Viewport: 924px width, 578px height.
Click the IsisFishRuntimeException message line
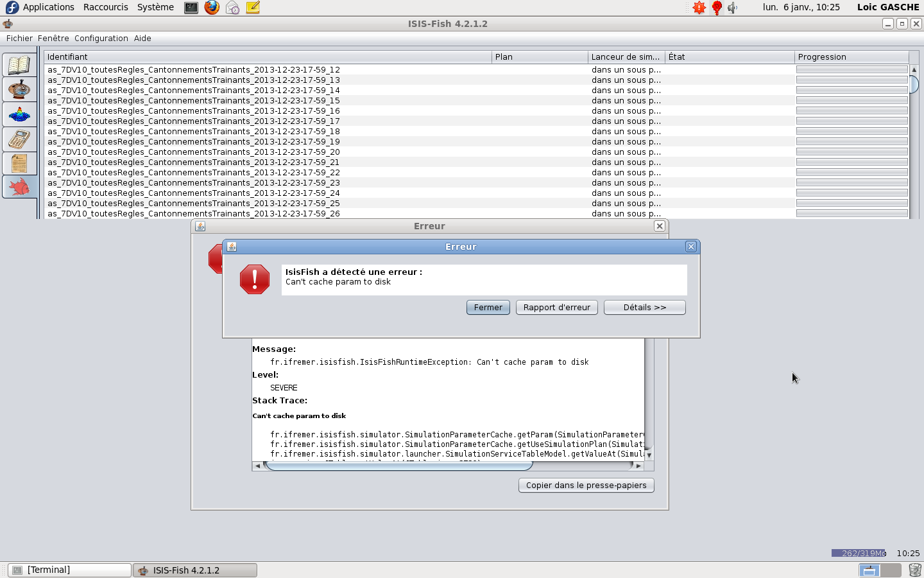tap(429, 362)
